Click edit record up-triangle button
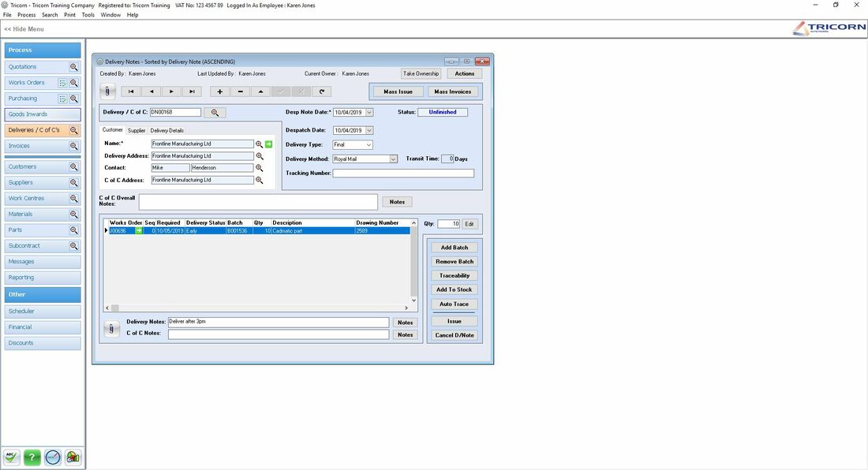This screenshot has height=470, width=868. point(260,91)
